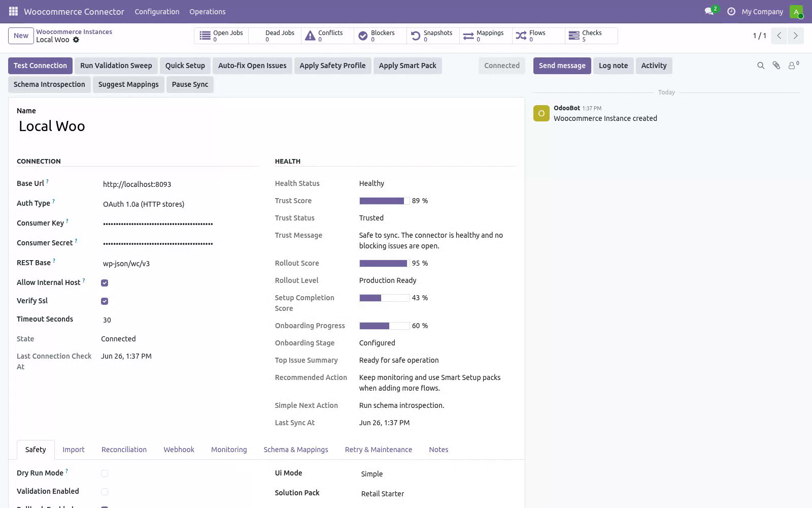
Task: Click the OdooBot avatar in chatter
Action: coord(541,113)
